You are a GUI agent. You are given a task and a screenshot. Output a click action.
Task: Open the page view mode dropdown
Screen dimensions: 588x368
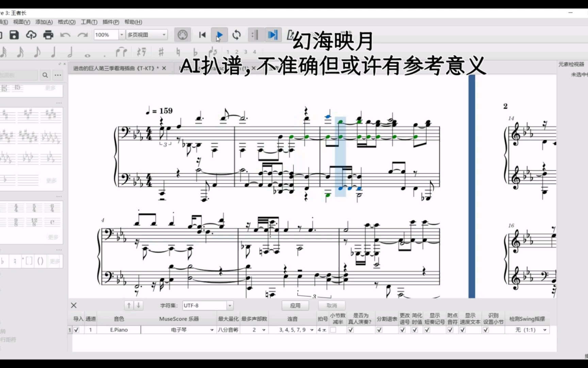tap(147, 35)
